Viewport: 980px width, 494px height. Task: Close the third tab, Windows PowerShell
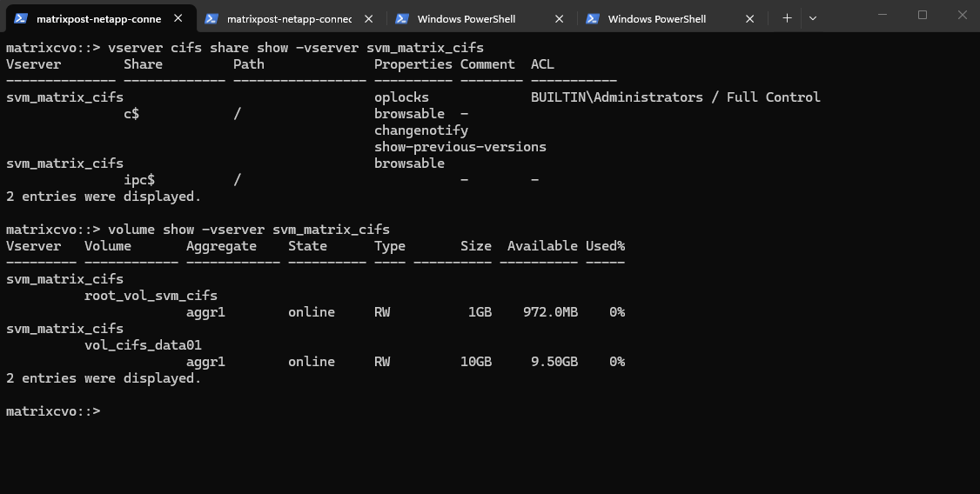pyautogui.click(x=560, y=18)
